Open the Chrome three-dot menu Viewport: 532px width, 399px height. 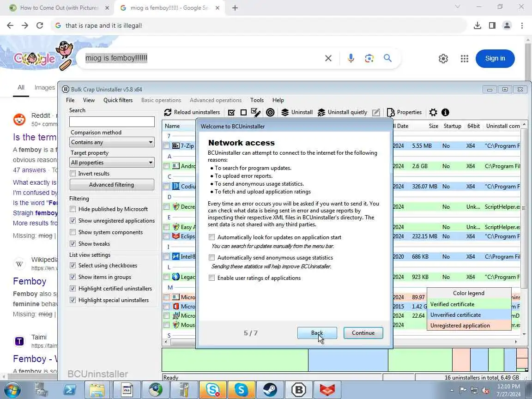coord(522,25)
